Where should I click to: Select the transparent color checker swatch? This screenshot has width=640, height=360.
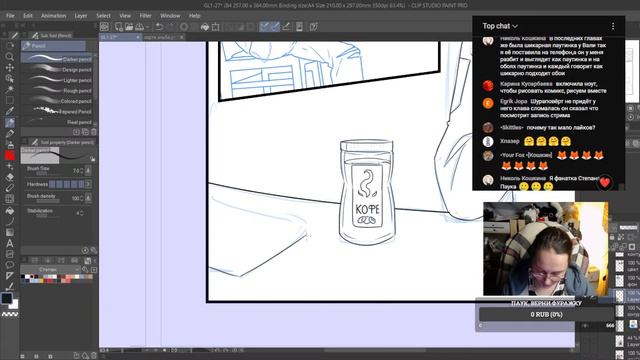tap(10, 314)
